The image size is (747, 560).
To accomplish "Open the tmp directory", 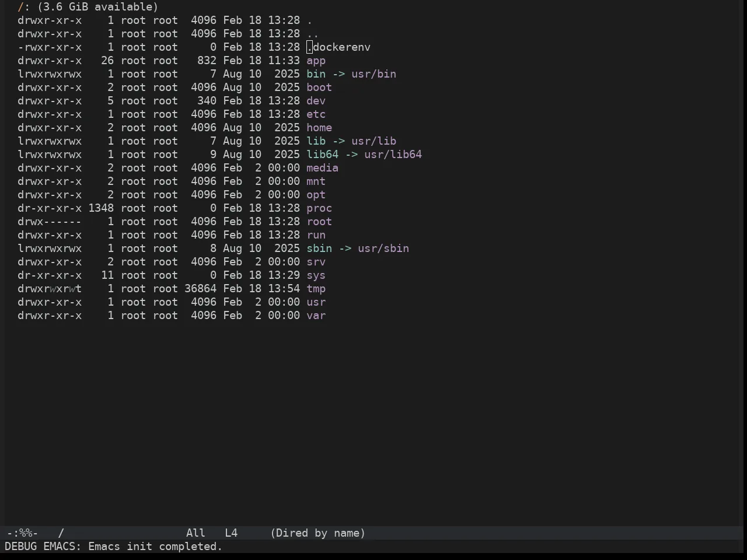I will coord(316,289).
